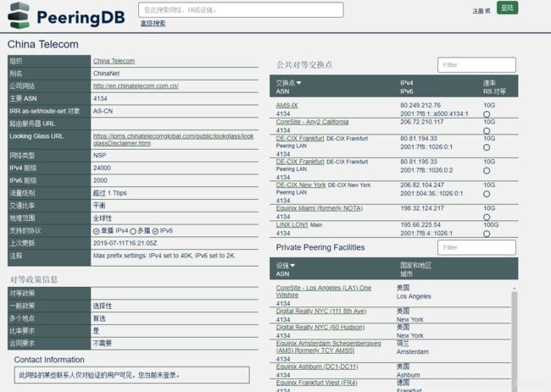Open the Looking Glass URL link
The height and width of the screenshot is (392, 551).
(173, 140)
